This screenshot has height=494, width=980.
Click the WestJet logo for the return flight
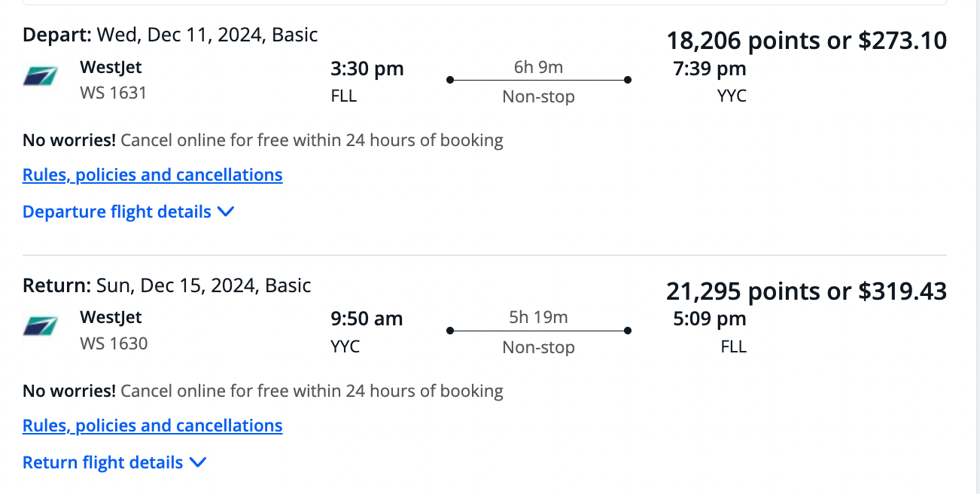(40, 325)
